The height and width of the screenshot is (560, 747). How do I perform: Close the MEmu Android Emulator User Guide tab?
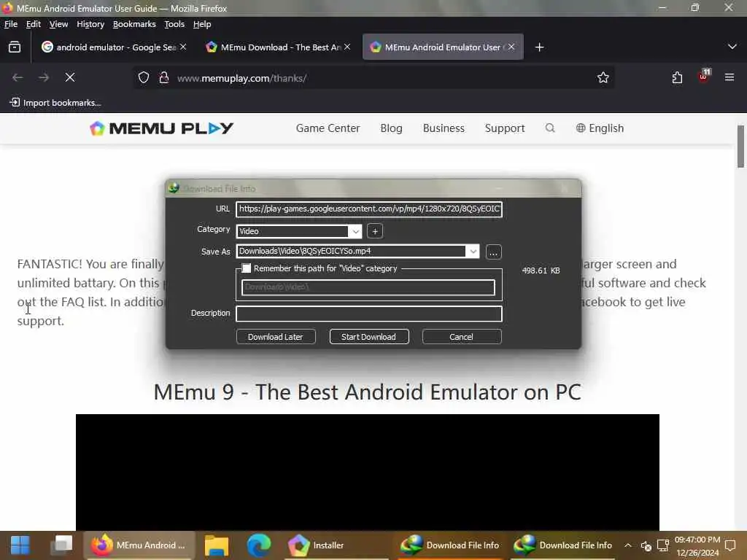tap(511, 47)
